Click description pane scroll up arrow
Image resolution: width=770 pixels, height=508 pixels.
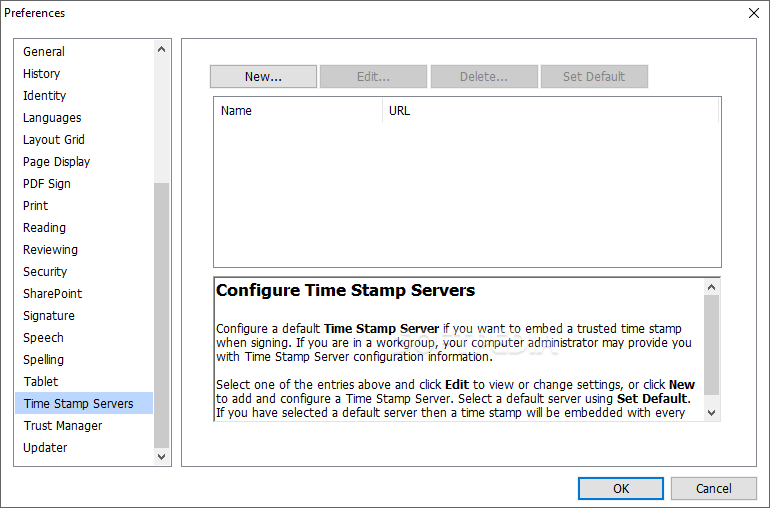pos(712,287)
